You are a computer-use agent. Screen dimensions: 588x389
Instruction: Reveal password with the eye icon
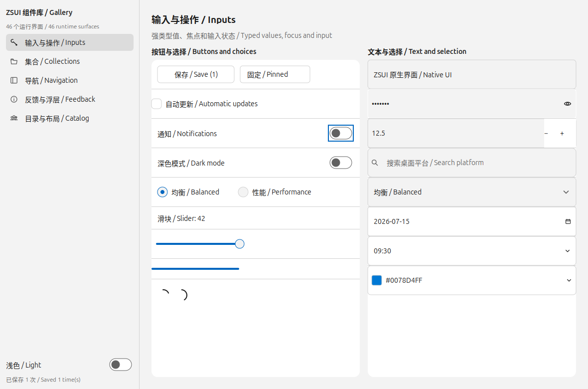click(568, 104)
